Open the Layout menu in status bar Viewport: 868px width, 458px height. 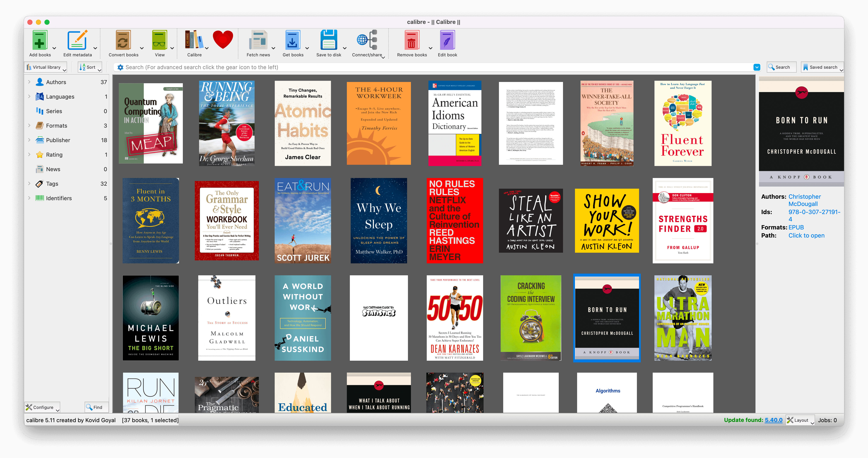pyautogui.click(x=800, y=420)
